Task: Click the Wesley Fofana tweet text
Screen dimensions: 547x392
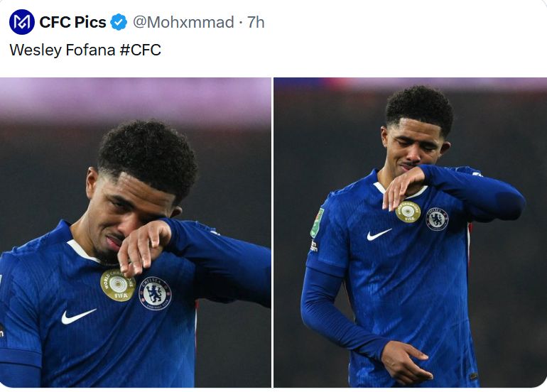Action: [59, 50]
